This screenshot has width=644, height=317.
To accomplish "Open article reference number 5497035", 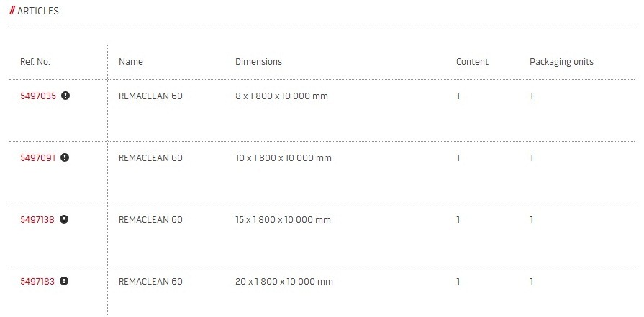I will (38, 96).
